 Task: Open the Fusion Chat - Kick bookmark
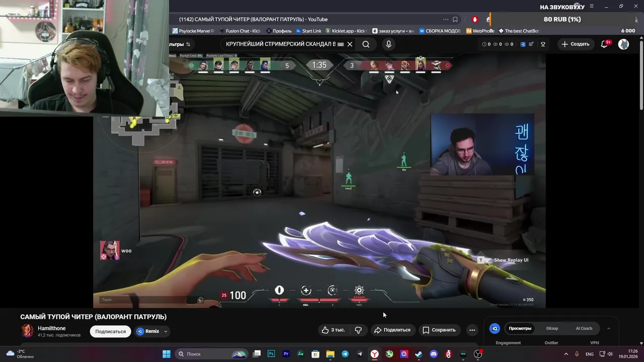[x=240, y=31]
